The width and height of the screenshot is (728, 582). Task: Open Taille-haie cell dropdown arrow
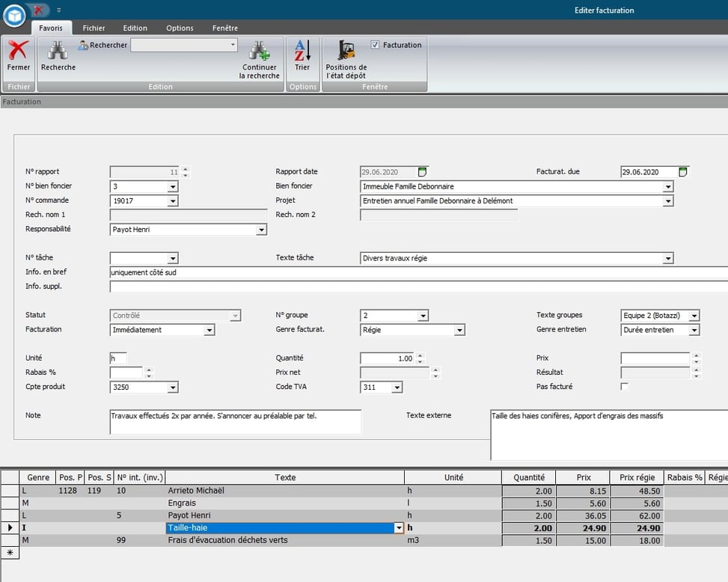(x=399, y=527)
